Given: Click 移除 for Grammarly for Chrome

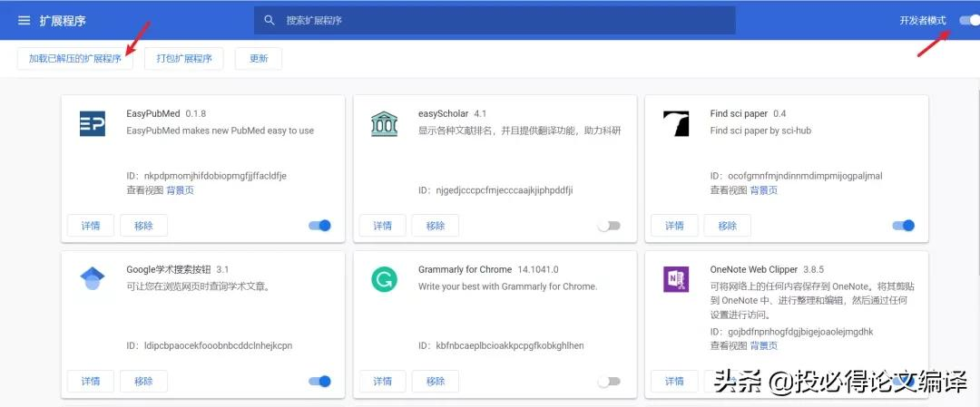Looking at the screenshot, I should pos(436,382).
